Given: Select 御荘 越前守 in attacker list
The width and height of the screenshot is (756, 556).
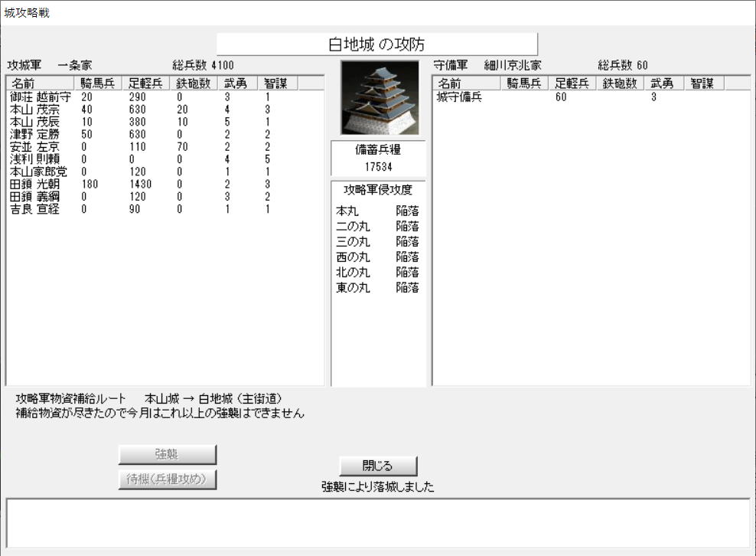Looking at the screenshot, I should tap(40, 97).
